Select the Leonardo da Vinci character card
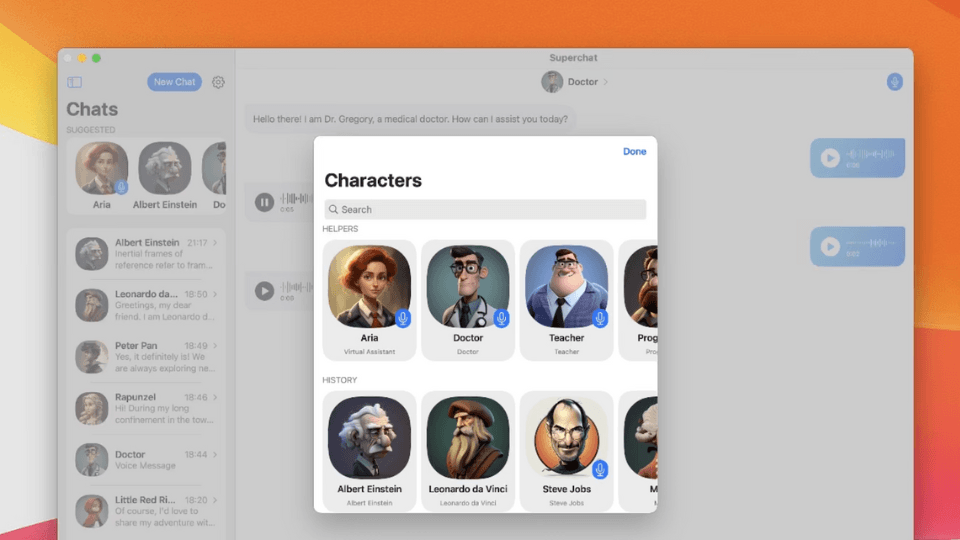The height and width of the screenshot is (540, 960). tap(468, 450)
